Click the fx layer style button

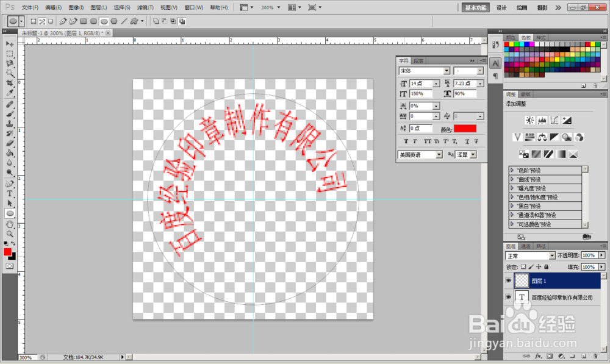click(539, 356)
